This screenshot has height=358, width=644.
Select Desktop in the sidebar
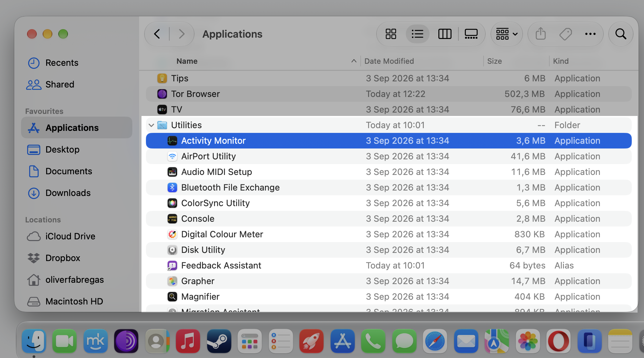click(x=77, y=150)
